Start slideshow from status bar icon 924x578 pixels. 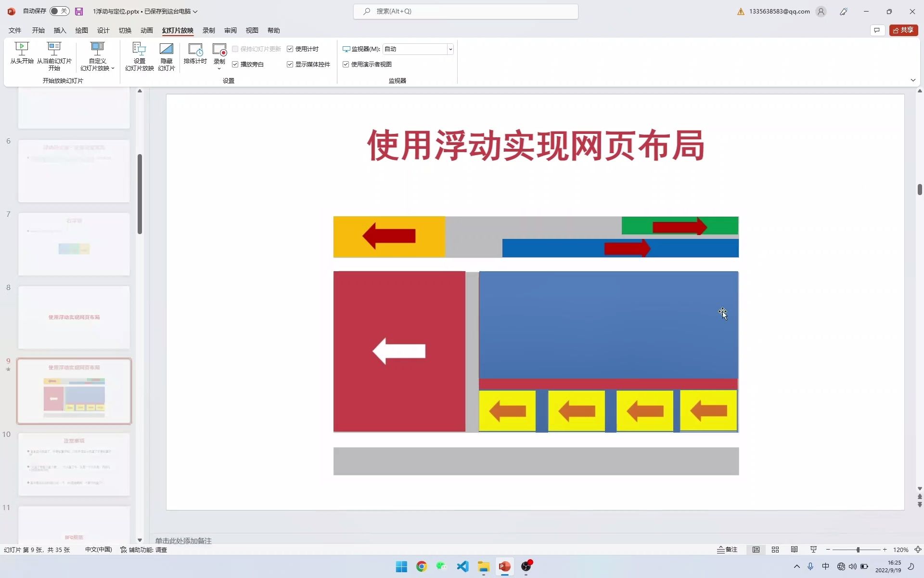pos(813,550)
